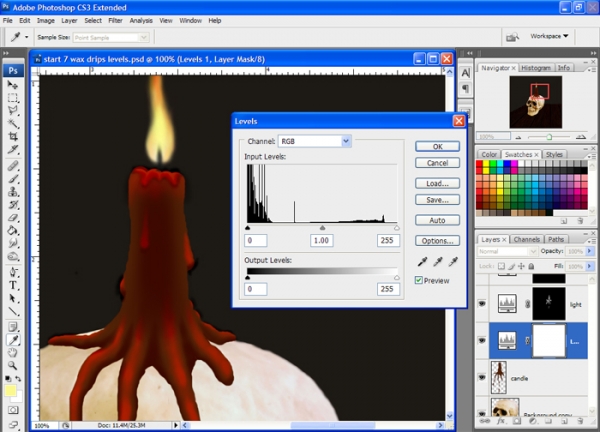600x432 pixels.
Task: Click the Save... button
Action: pyautogui.click(x=437, y=200)
